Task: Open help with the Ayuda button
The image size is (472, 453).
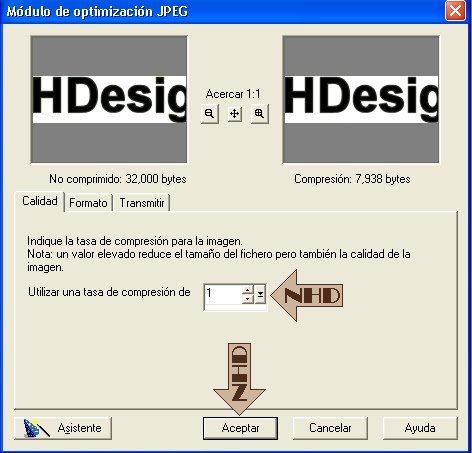Action: [420, 428]
